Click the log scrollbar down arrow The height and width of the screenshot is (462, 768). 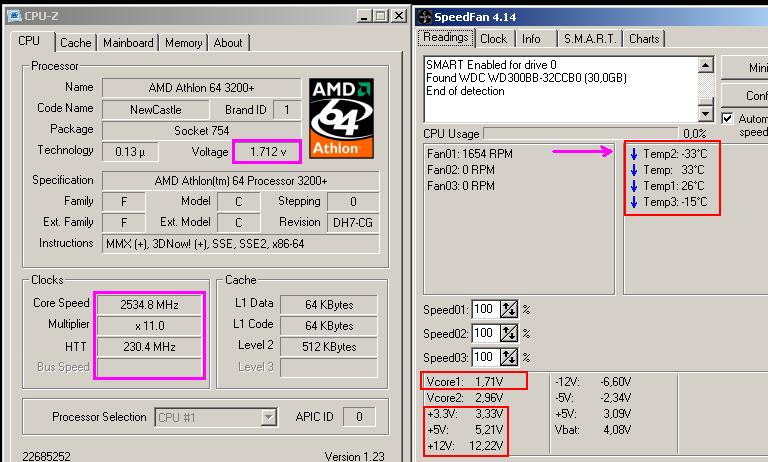[x=705, y=114]
